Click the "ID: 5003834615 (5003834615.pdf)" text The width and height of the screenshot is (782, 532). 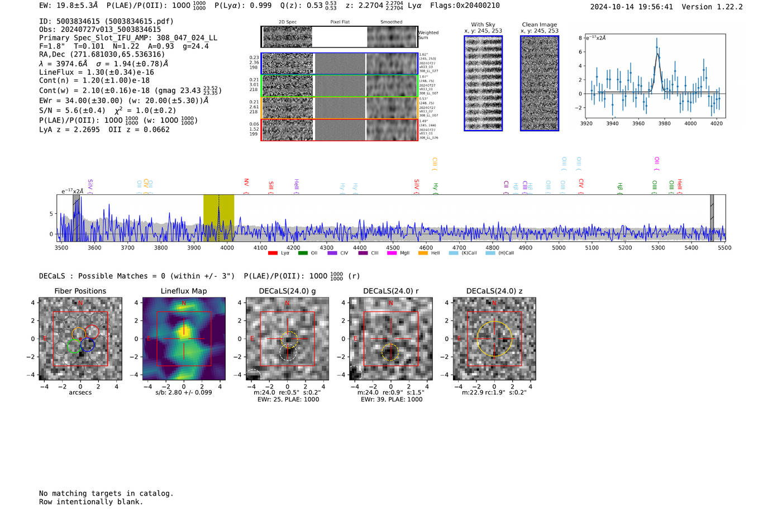click(x=106, y=21)
